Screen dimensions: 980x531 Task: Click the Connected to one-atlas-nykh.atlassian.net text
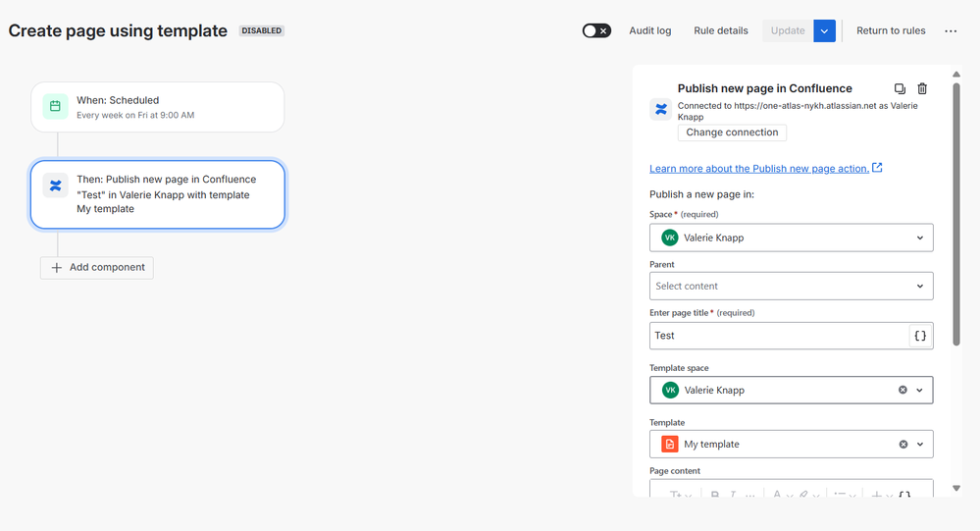(x=798, y=111)
